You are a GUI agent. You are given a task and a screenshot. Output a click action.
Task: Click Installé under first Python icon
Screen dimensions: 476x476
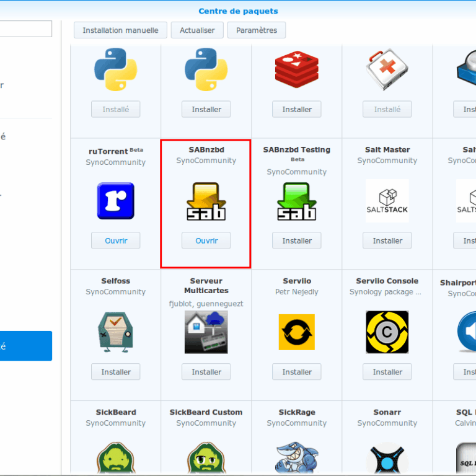116,109
